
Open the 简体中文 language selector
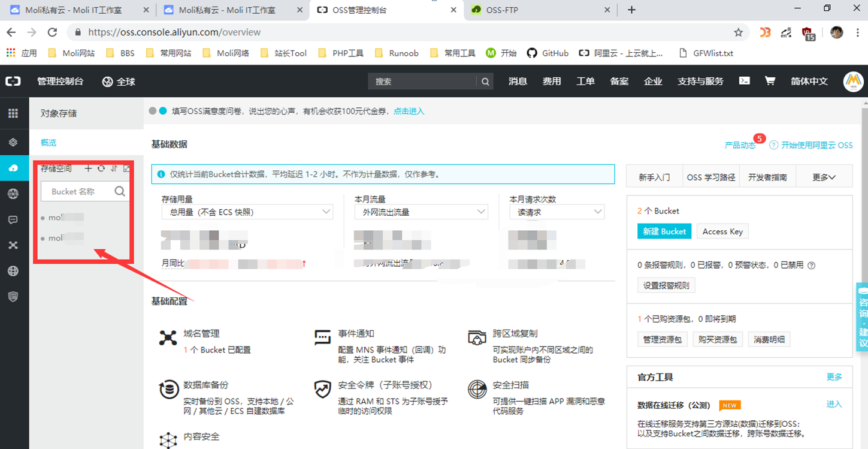click(809, 81)
